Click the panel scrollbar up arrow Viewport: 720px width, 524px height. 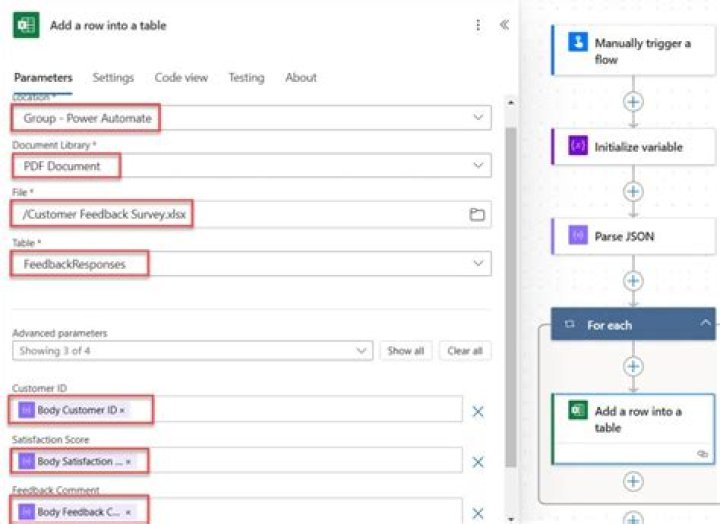click(511, 103)
